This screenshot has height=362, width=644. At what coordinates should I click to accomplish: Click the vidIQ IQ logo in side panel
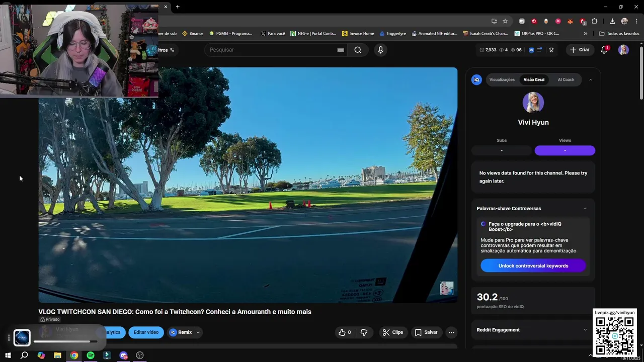pos(476,79)
